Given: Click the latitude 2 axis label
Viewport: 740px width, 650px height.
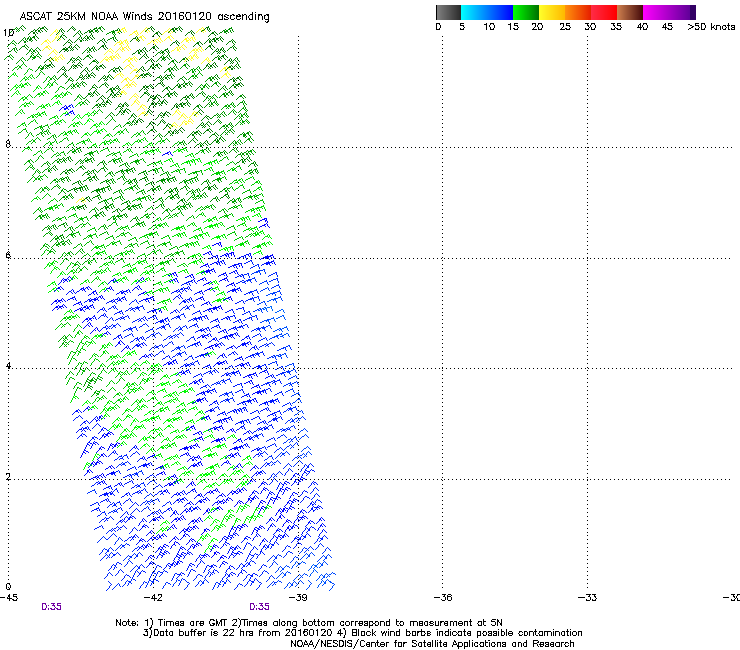Looking at the screenshot, I should [x=8, y=477].
